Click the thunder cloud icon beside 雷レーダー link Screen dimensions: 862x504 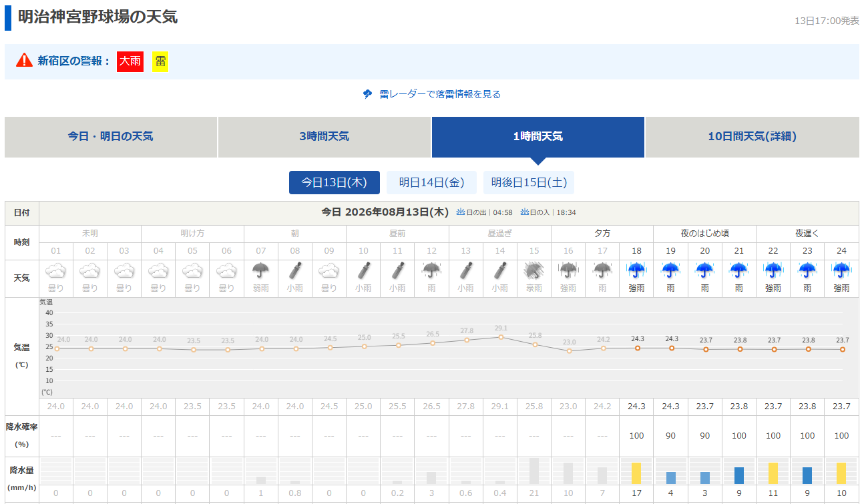(367, 94)
